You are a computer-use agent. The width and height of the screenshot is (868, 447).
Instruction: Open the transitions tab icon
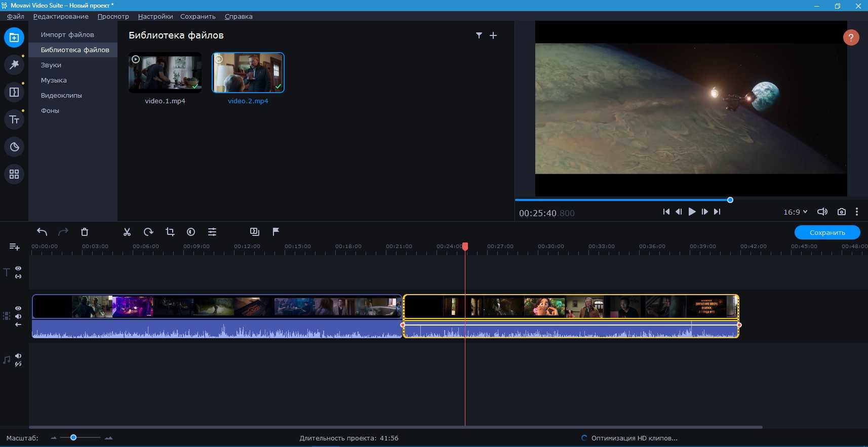coord(14,92)
